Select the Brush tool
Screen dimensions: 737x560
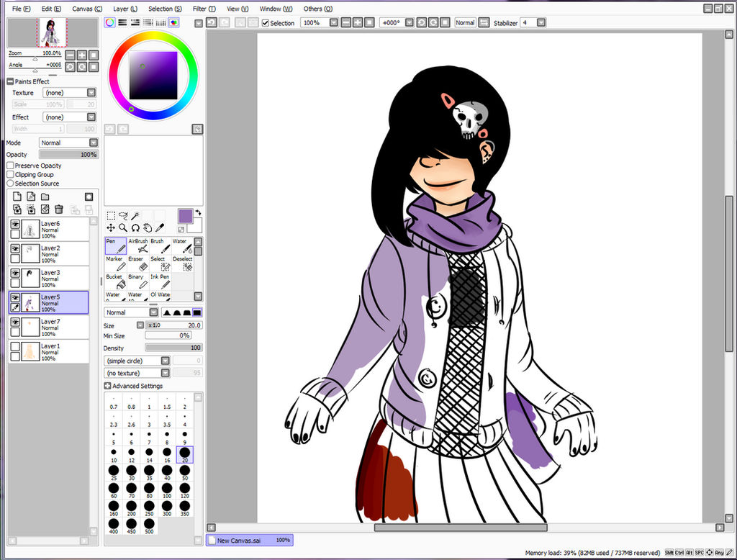160,246
